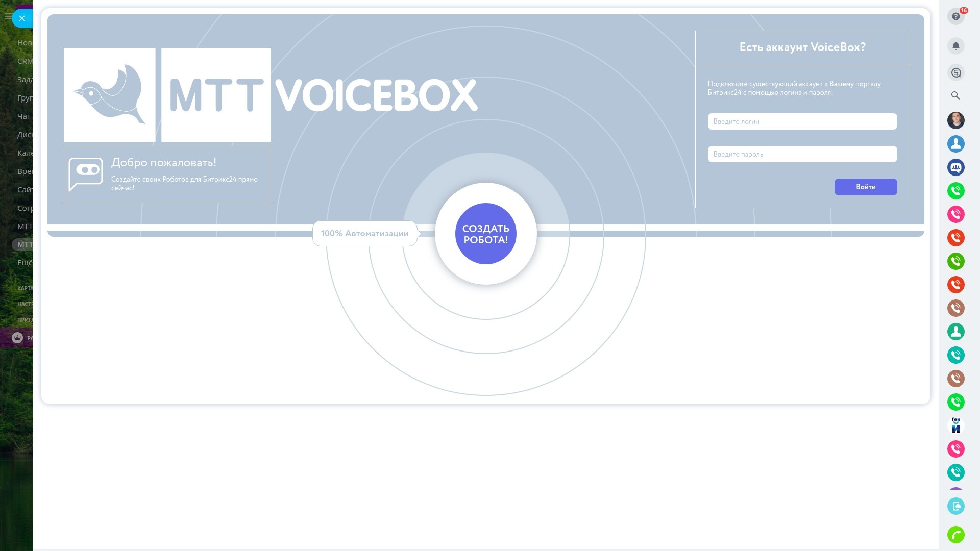980x551 pixels.
Task: Open help icon with 16 badge
Action: pos(955,16)
